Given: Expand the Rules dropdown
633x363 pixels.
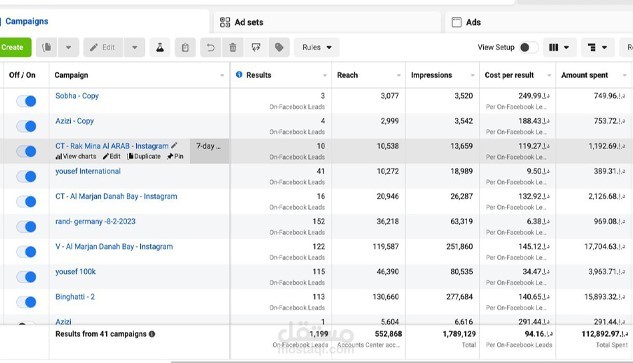Looking at the screenshot, I should [x=317, y=47].
